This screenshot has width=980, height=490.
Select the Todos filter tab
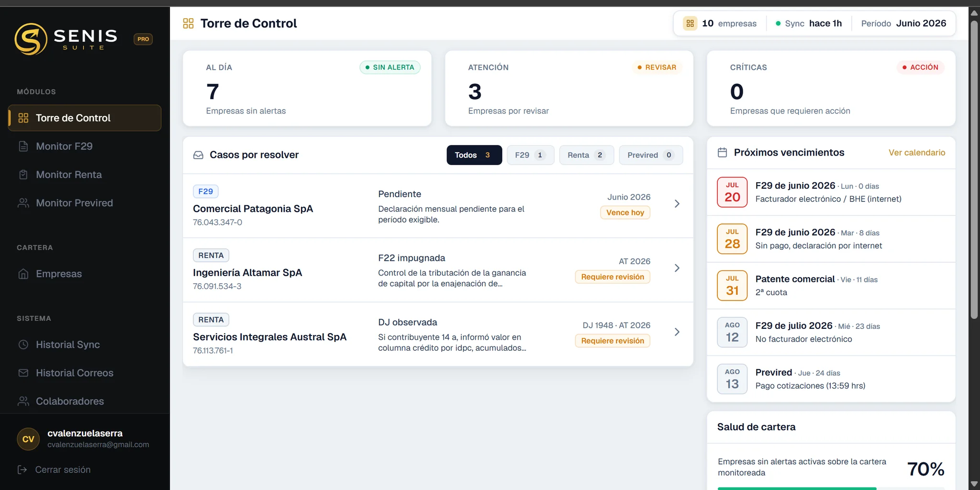(474, 155)
